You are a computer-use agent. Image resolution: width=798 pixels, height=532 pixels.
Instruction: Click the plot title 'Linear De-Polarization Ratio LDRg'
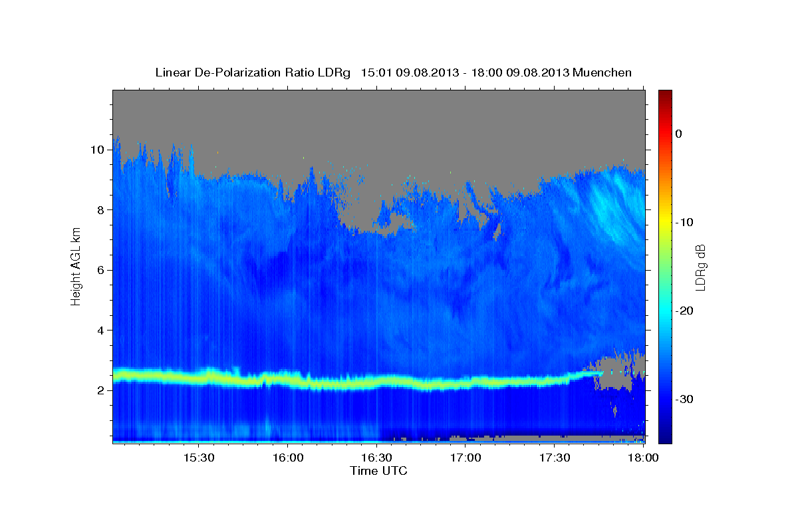253,72
